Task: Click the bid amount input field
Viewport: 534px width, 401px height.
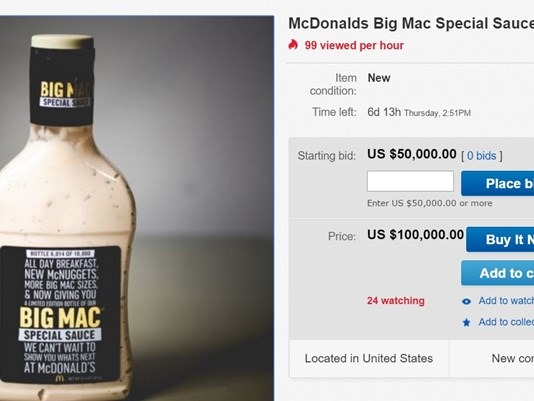Action: click(410, 181)
